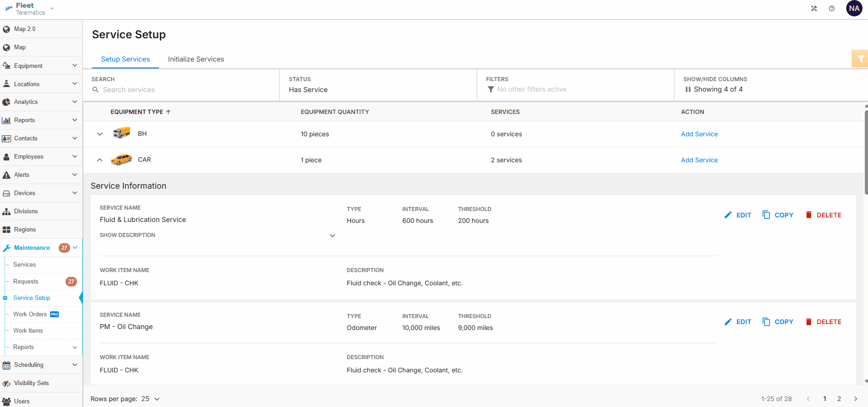The width and height of the screenshot is (868, 407).
Task: Open the NA user avatar menu
Action: 854,8
